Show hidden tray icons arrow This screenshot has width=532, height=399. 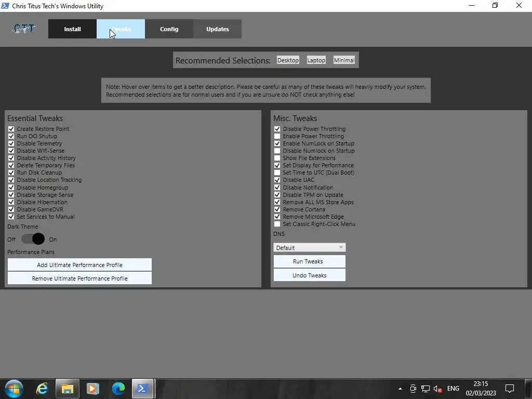(x=400, y=389)
